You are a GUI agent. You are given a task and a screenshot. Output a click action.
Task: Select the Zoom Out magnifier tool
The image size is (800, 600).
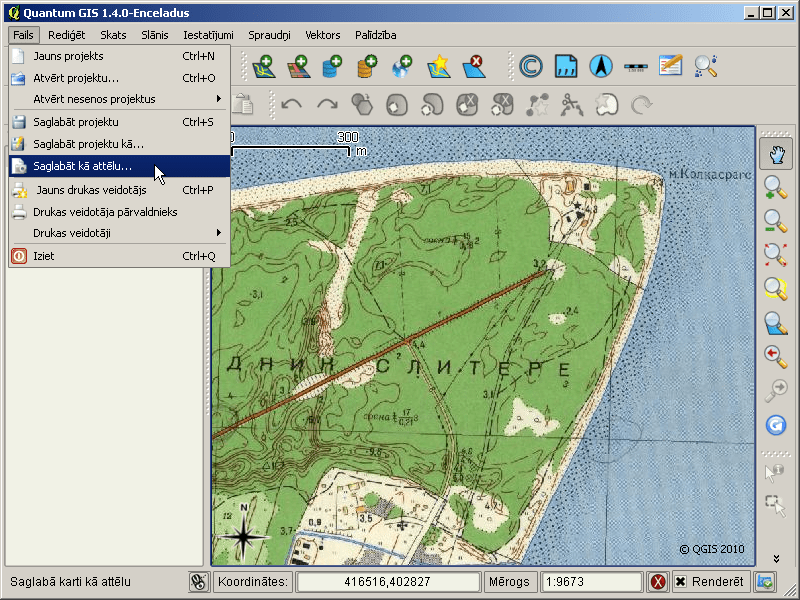pyautogui.click(x=776, y=221)
